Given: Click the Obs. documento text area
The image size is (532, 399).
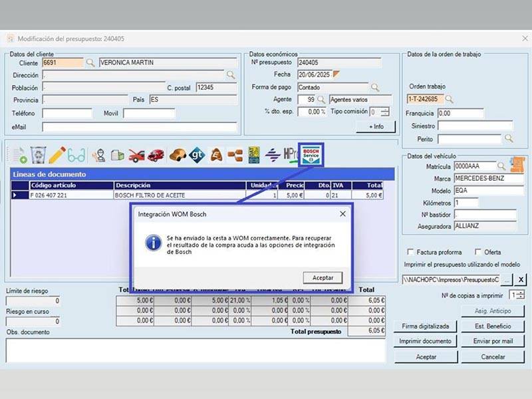Looking at the screenshot, I should point(196,350).
